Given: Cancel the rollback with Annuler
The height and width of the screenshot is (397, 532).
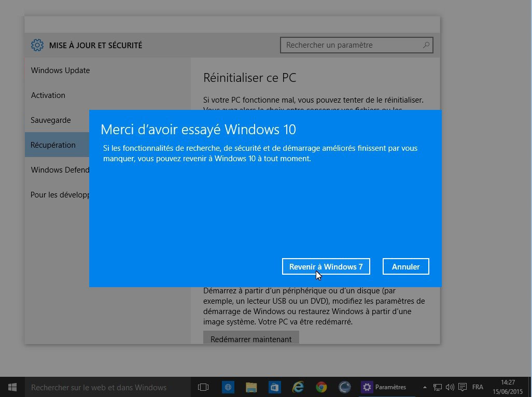Looking at the screenshot, I should tap(405, 266).
